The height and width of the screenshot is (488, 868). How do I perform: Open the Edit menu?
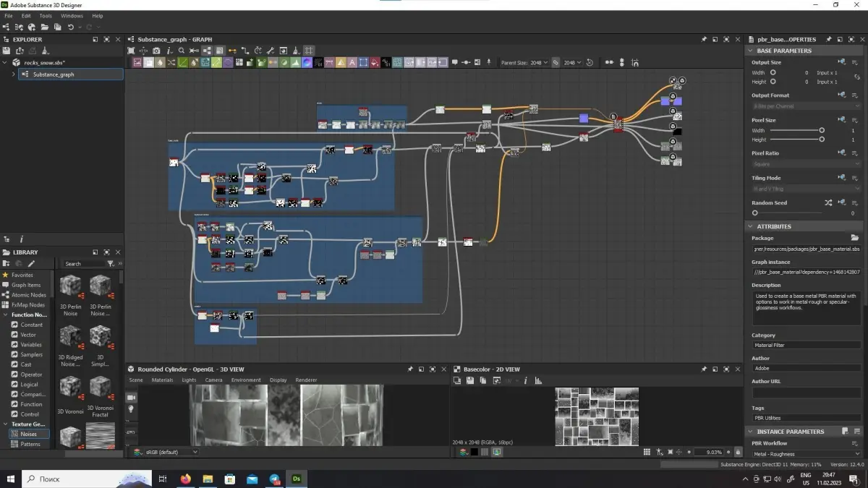26,15
